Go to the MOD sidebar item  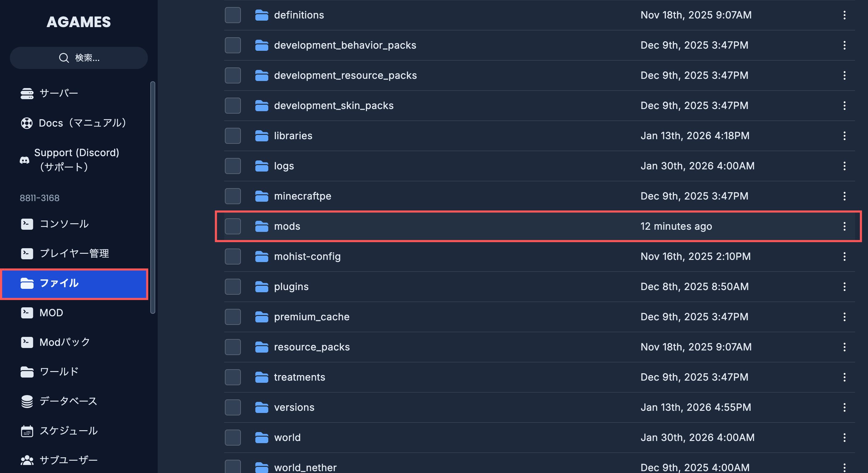(x=51, y=313)
